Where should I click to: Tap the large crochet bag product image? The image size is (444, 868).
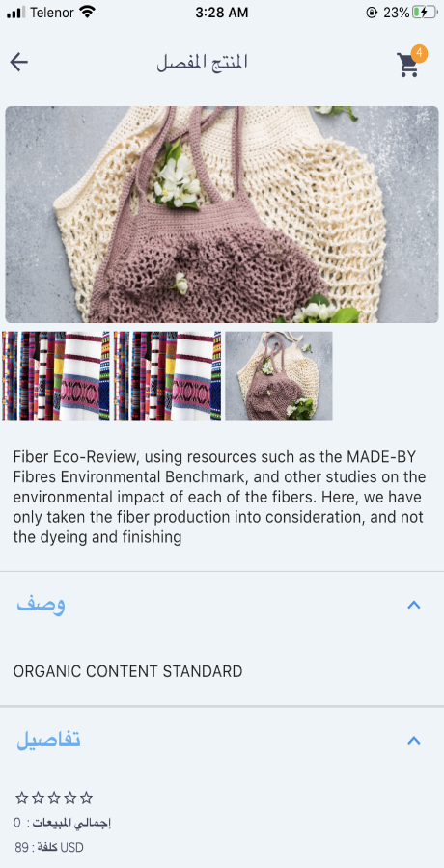[222, 214]
